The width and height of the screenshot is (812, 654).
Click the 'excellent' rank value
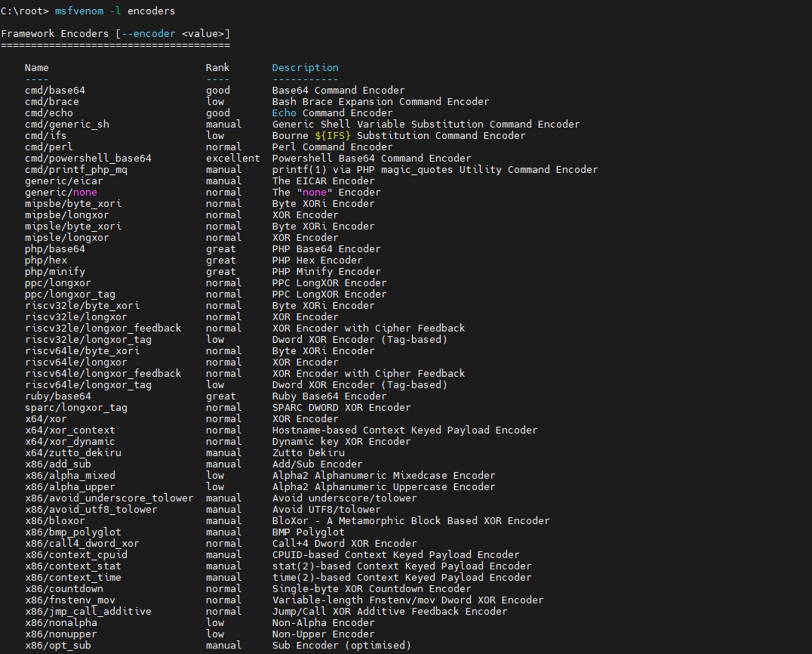click(233, 159)
